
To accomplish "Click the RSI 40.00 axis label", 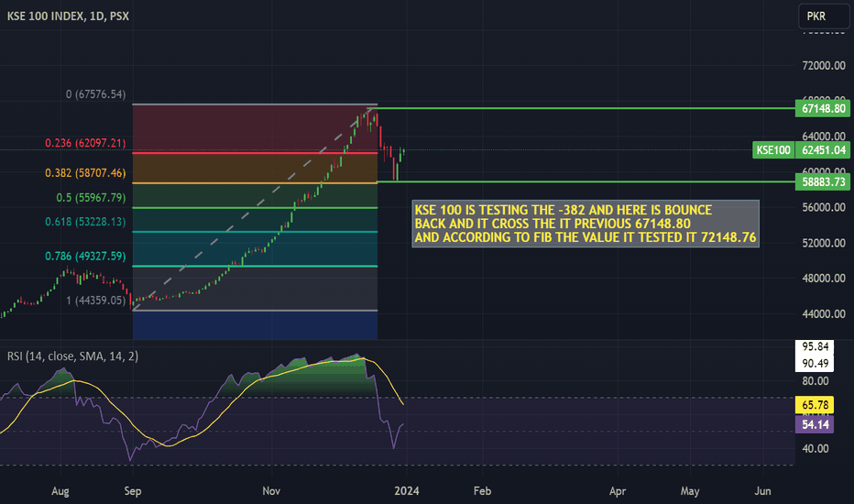I will click(x=816, y=449).
